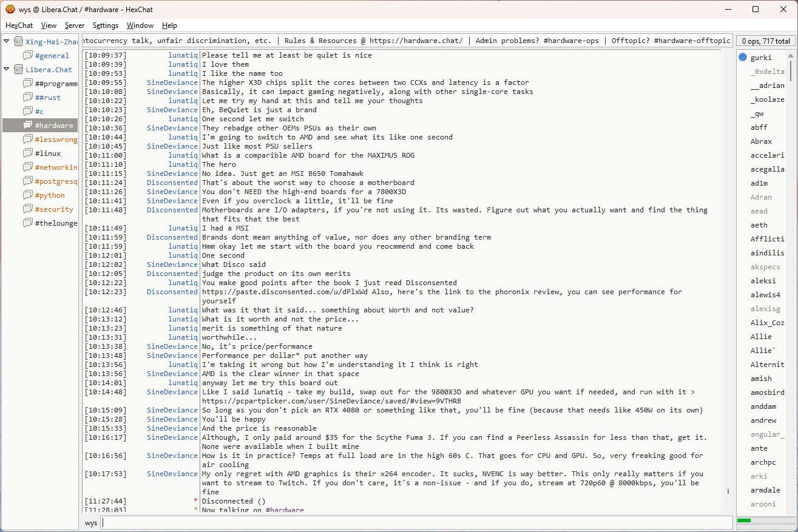Click the Libera.Chat server icon
The width and height of the screenshot is (798, 532).
click(x=18, y=70)
